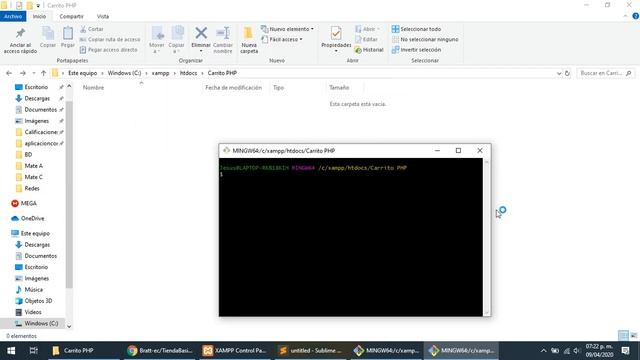
Task: Click Copiar ruta de acceso
Action: point(110,40)
